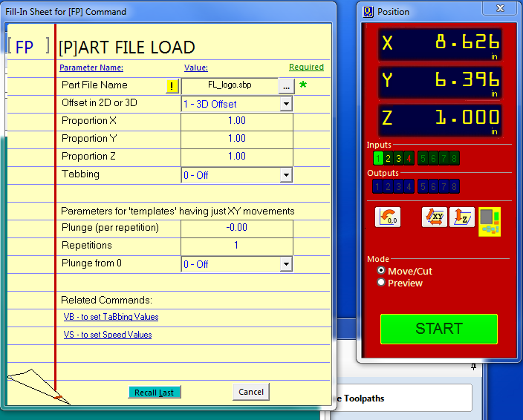Click Input 3 indicator
Viewport: 523px width, 420px height.
tap(399, 158)
